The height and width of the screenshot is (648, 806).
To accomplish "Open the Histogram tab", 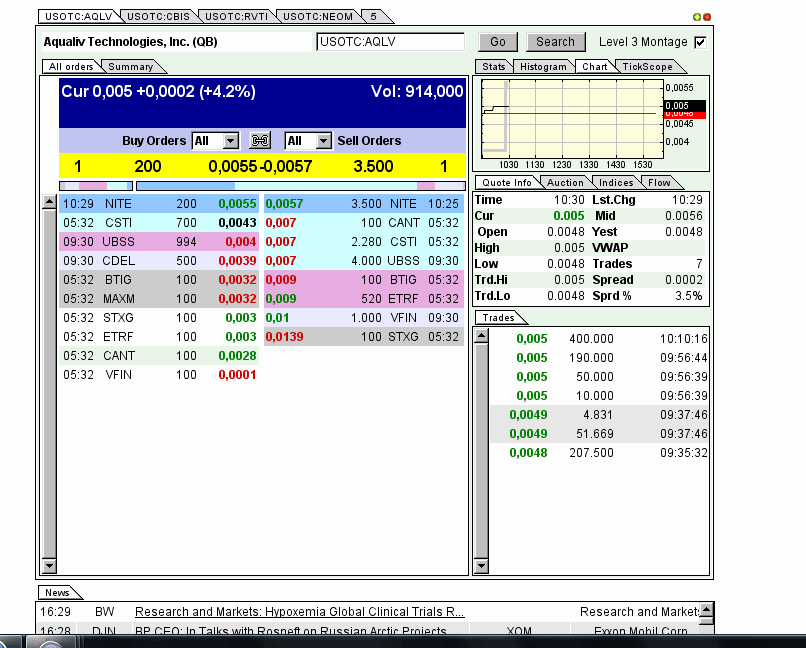I will pyautogui.click(x=543, y=66).
